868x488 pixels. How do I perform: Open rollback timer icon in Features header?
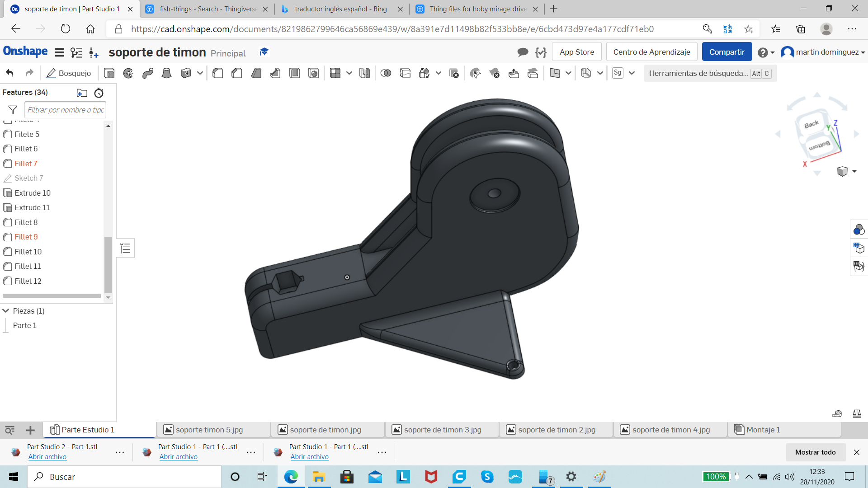point(99,93)
